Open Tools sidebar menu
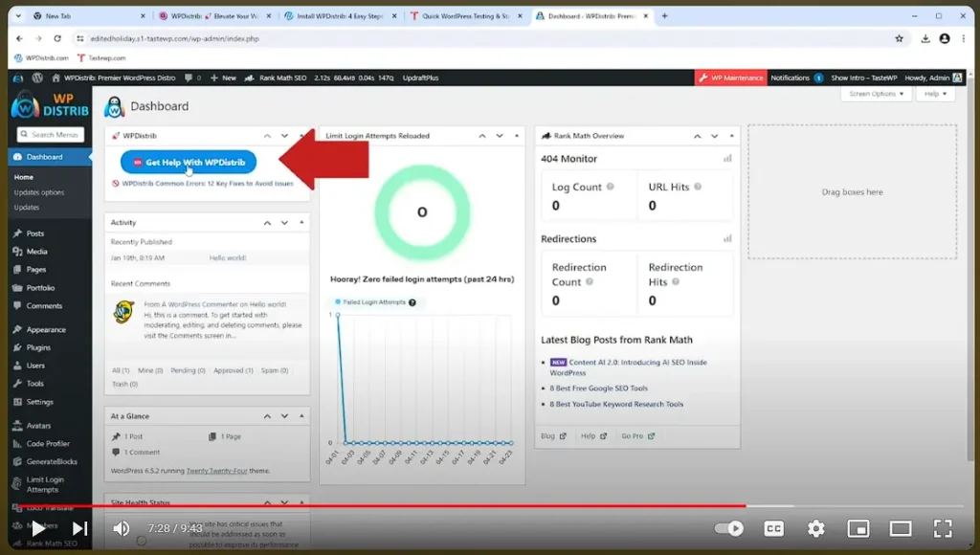The height and width of the screenshot is (555, 980). 35,384
